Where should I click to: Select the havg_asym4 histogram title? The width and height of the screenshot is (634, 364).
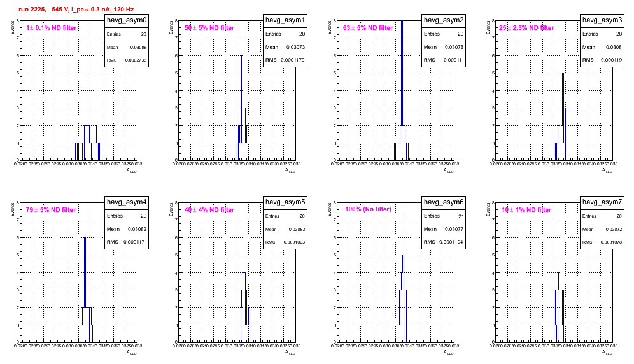click(127, 202)
